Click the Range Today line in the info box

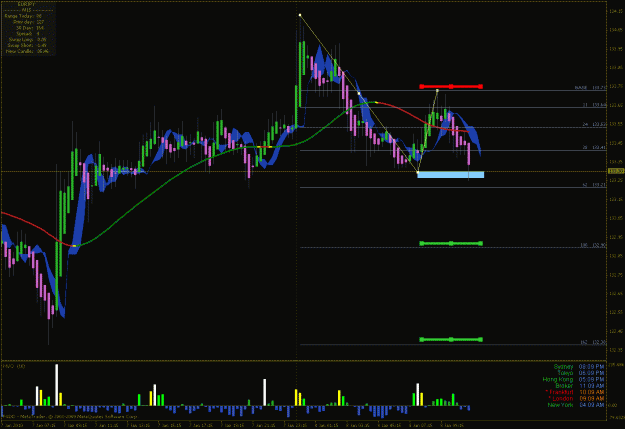(x=23, y=16)
